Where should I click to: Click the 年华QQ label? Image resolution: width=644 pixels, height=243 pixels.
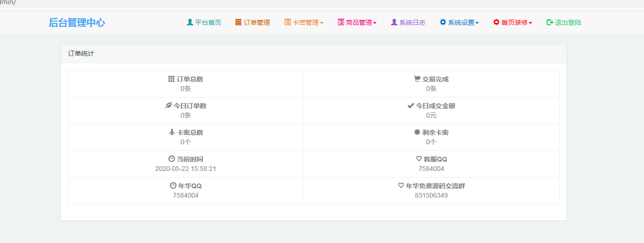[190, 186]
